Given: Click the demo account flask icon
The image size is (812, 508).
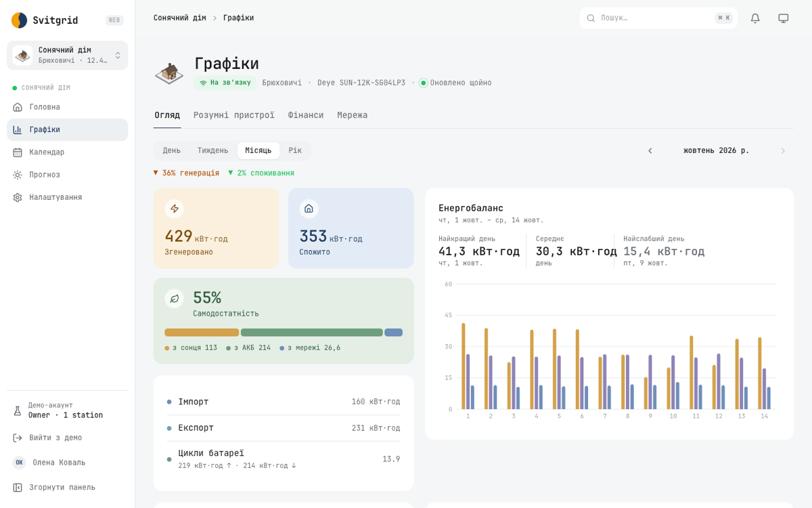Looking at the screenshot, I should pyautogui.click(x=18, y=410).
